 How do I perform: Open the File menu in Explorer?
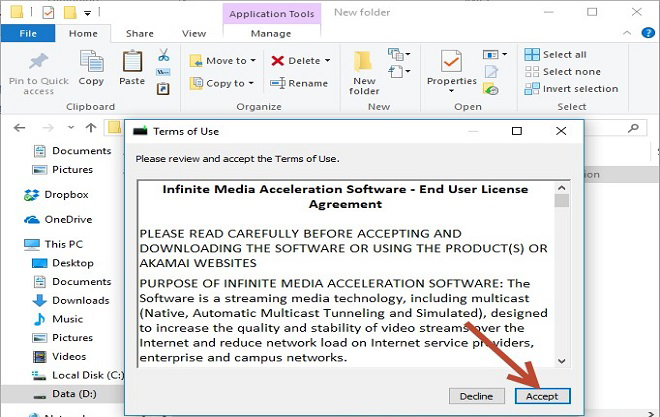point(28,33)
